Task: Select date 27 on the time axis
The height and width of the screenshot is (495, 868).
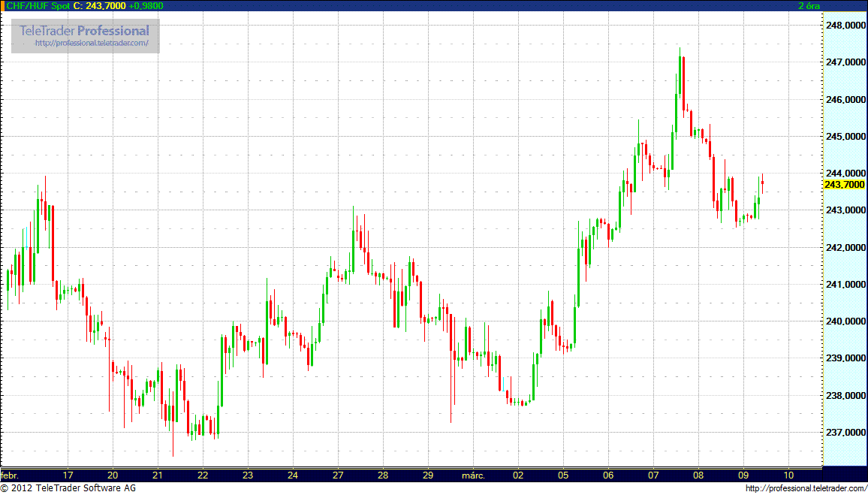Action: pyautogui.click(x=338, y=475)
